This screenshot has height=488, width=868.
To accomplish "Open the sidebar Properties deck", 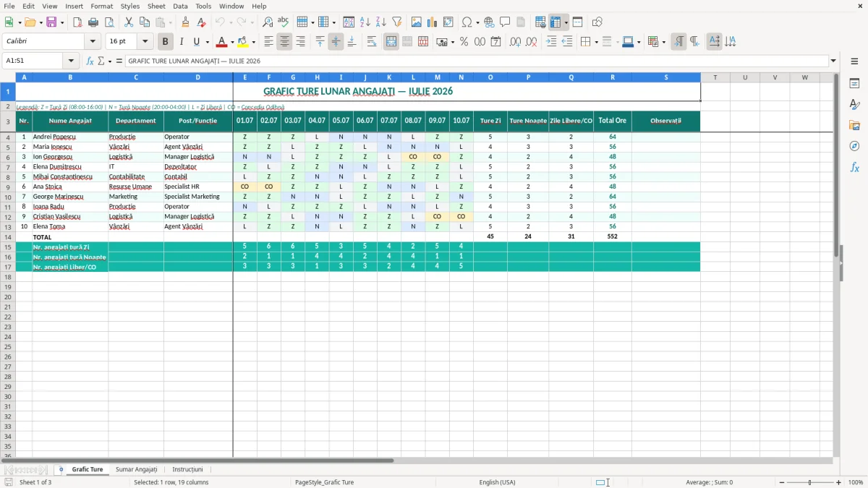I will pyautogui.click(x=854, y=84).
